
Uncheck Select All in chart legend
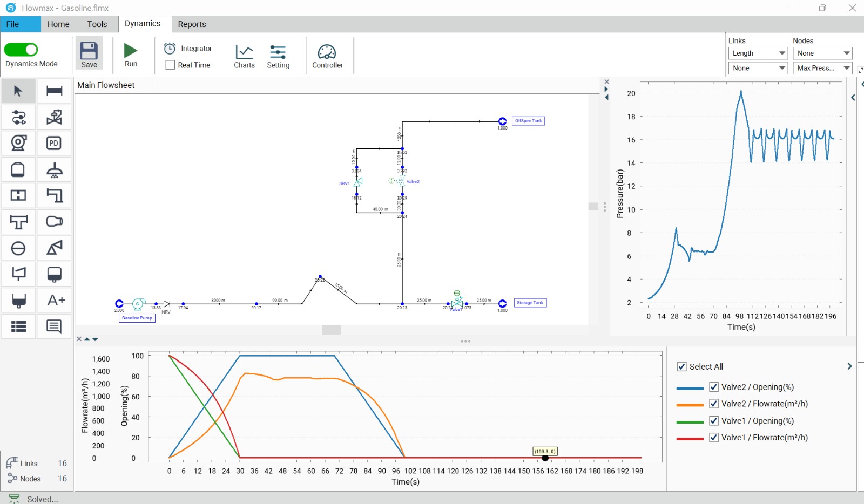[x=682, y=366]
